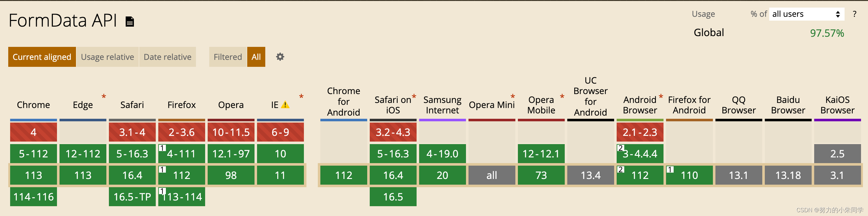The height and width of the screenshot is (216, 868).
Task: Click the red asterisk next to Edge
Action: (x=104, y=97)
